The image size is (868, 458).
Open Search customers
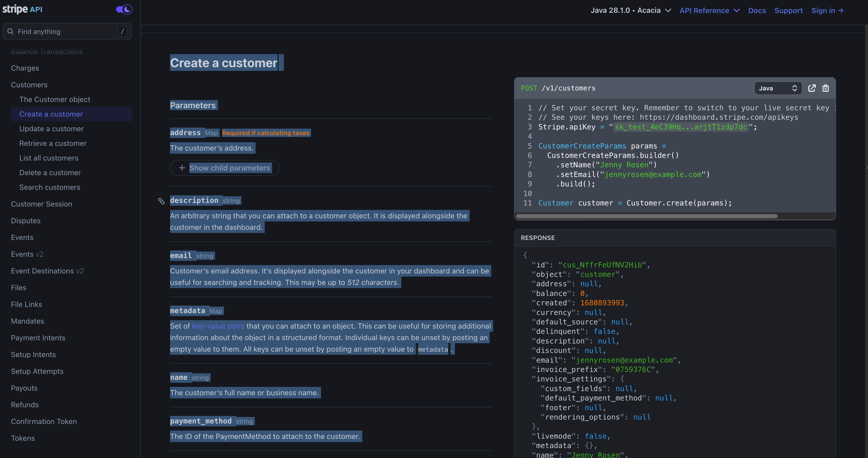click(x=49, y=187)
